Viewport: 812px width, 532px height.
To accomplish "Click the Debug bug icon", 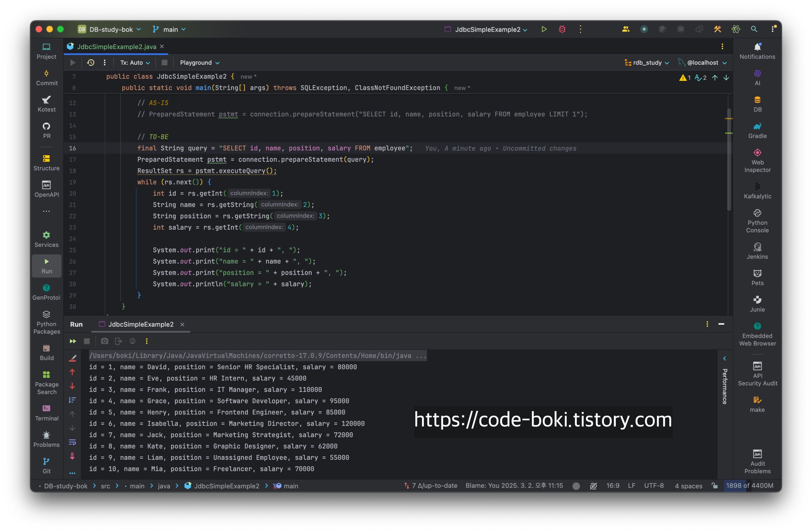I will pos(562,29).
